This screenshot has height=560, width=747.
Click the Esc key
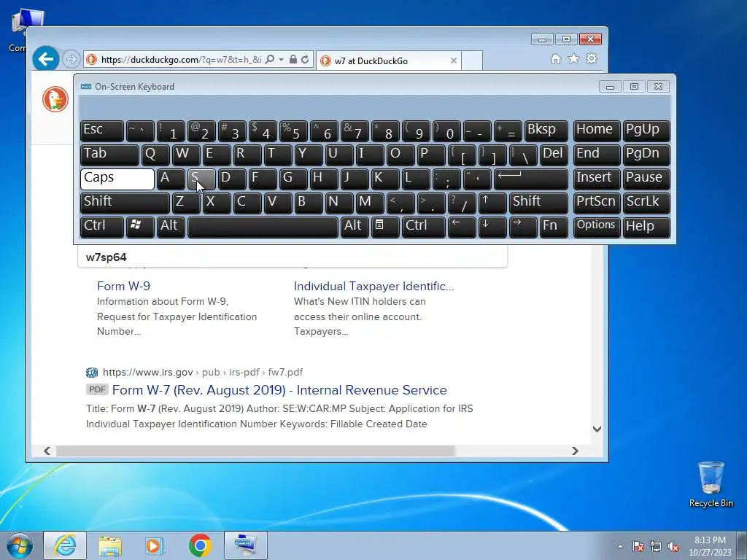coord(102,131)
